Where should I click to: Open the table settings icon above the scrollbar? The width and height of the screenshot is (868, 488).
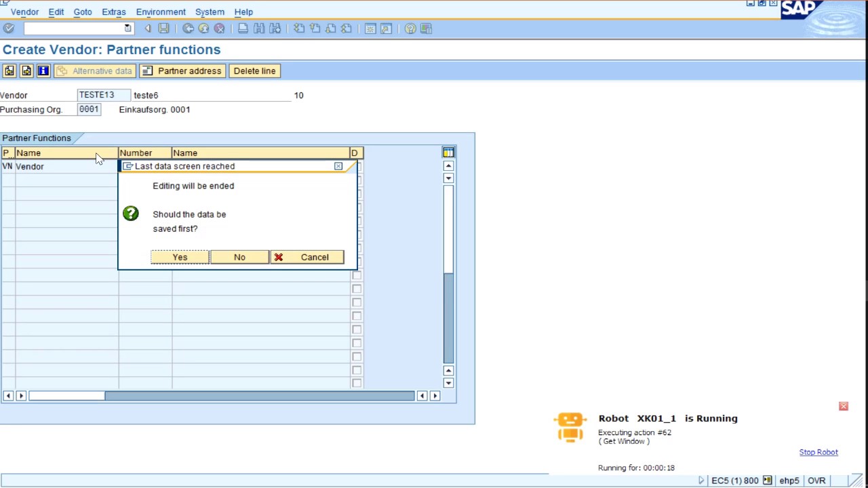click(x=448, y=152)
